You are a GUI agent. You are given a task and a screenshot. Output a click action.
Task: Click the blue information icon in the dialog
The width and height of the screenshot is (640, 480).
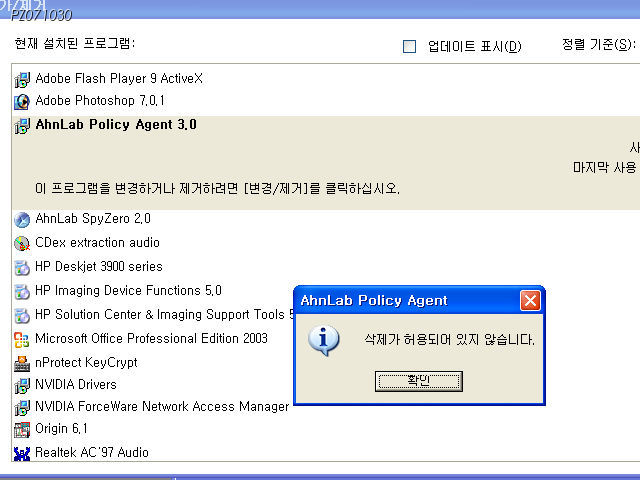pyautogui.click(x=324, y=340)
